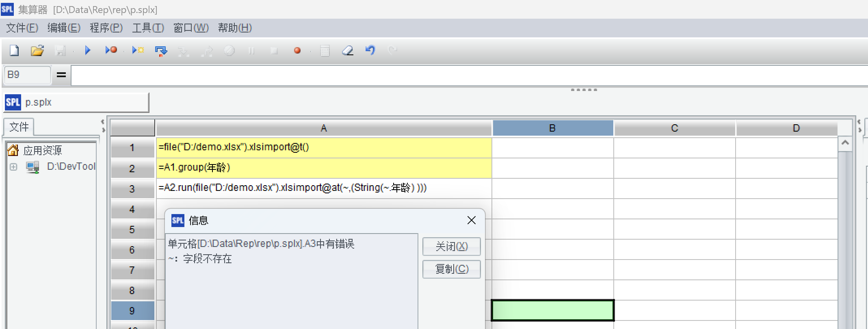
Task: Run to cursor with the play-and-yellow-grid icon
Action: 138,50
